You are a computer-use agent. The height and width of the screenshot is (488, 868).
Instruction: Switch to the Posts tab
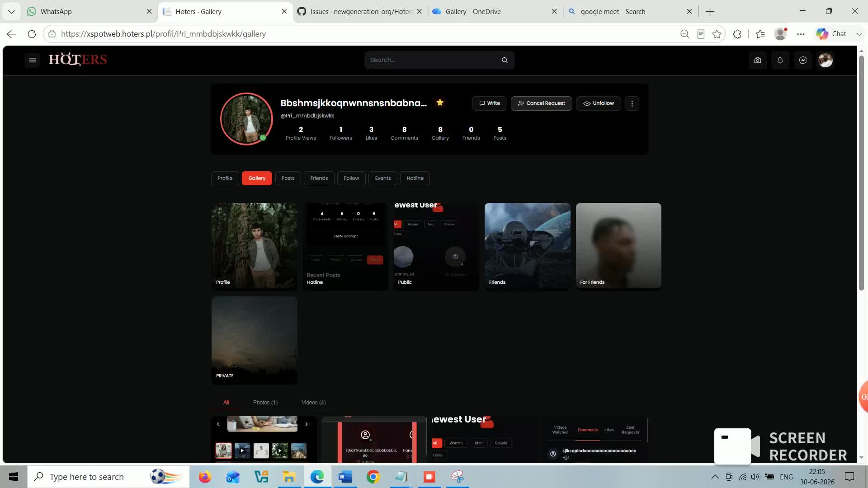(288, 178)
